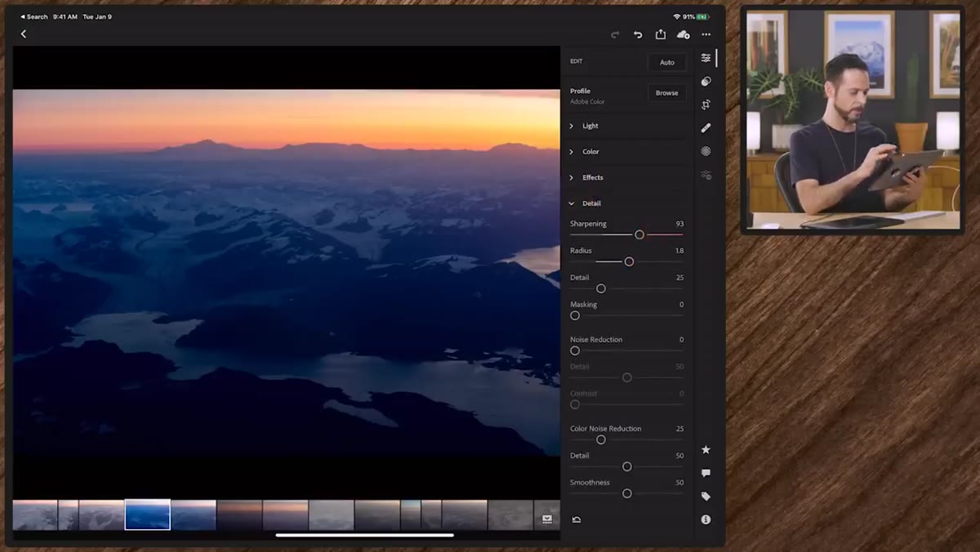Open the star rating panel icon
The width and height of the screenshot is (980, 552).
(706, 450)
